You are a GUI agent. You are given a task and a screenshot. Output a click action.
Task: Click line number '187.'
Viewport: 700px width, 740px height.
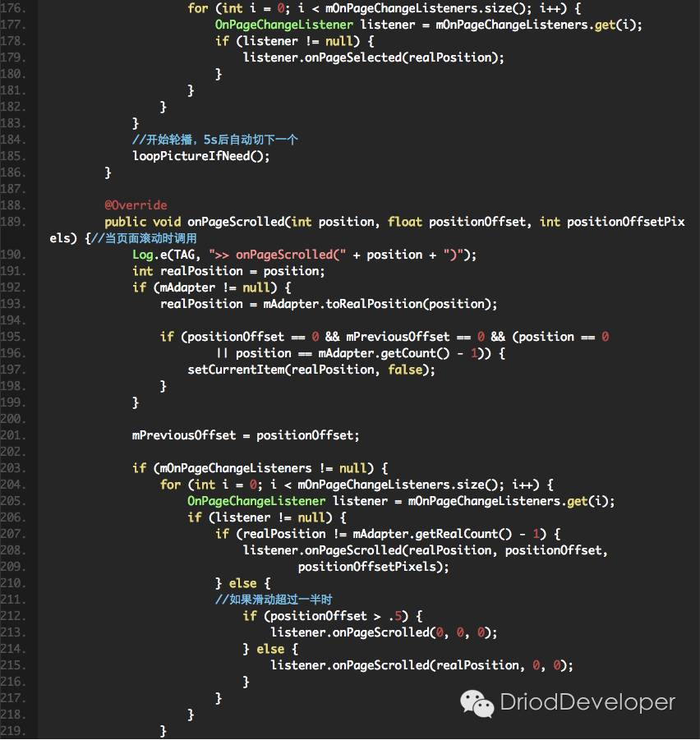tap(13, 189)
